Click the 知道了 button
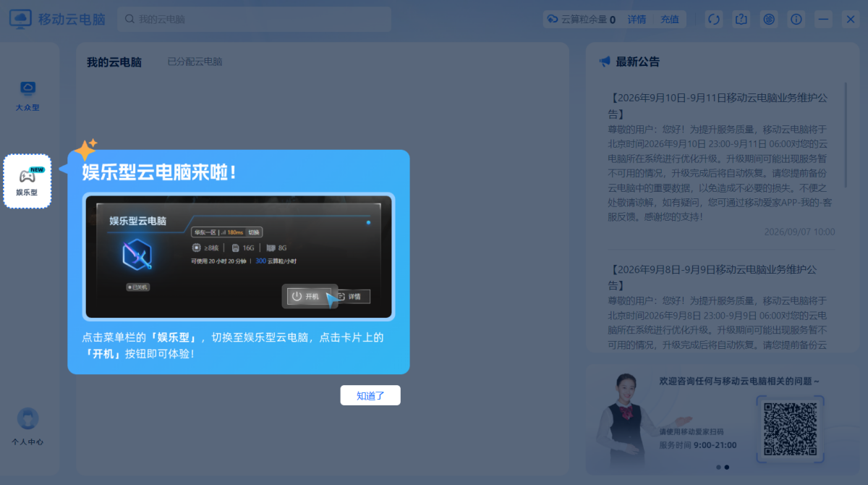Screen dimensions: 868x485 tap(370, 395)
